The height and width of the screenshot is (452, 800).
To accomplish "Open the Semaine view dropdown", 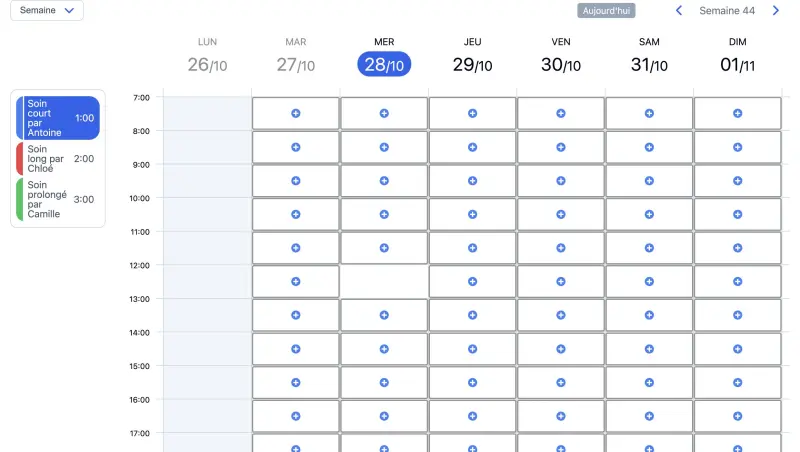I will tap(47, 10).
